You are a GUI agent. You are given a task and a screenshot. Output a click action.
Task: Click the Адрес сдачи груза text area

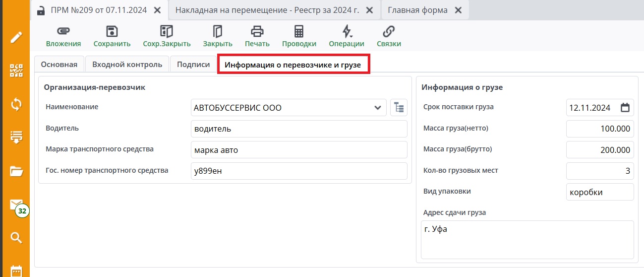point(527,240)
